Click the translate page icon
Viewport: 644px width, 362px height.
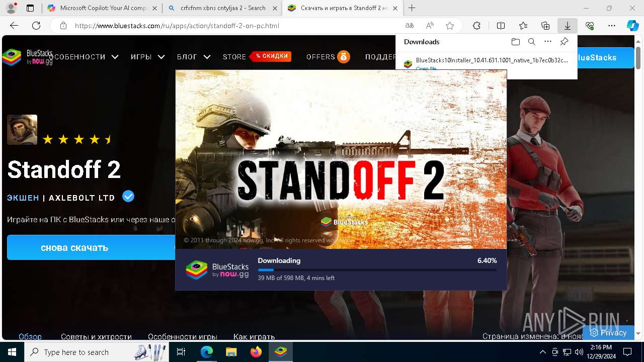click(410, 26)
